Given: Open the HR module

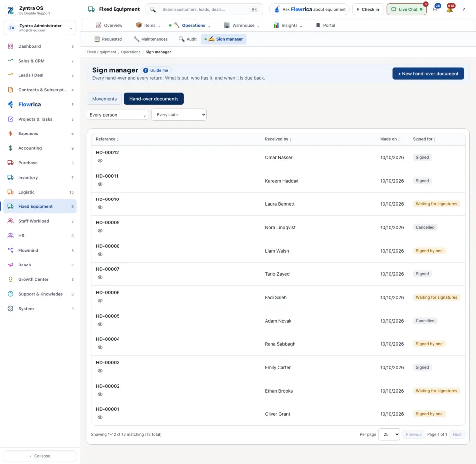Looking at the screenshot, I should tap(40, 236).
